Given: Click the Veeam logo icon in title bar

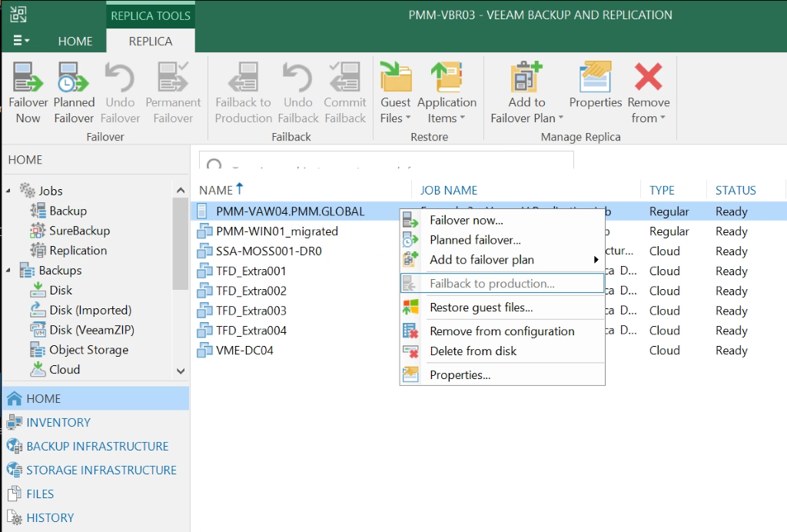Looking at the screenshot, I should point(18,14).
